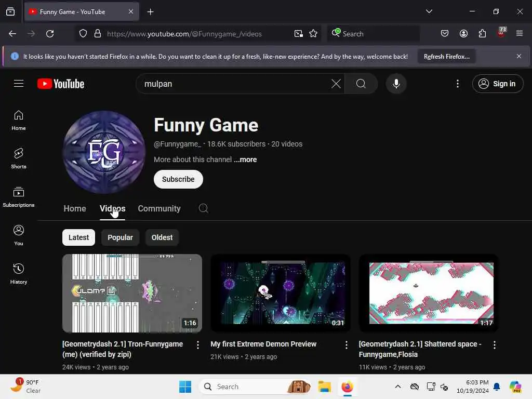This screenshot has width=532, height=399.
Task: Open tracking protection shield icon
Action: click(83, 34)
